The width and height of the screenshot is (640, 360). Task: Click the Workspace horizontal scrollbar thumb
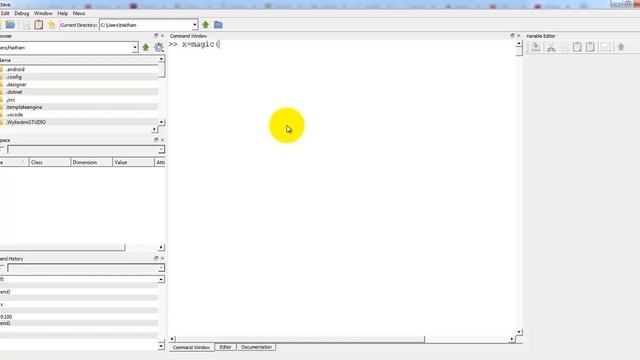click(x=62, y=247)
